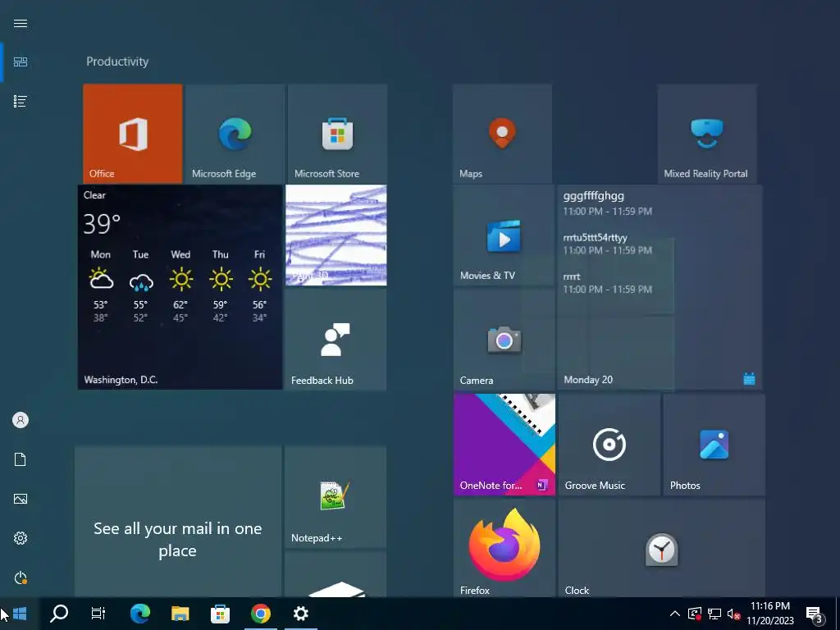Viewport: 840px width, 630px height.
Task: Open Settings from Start sidebar
Action: 21,538
